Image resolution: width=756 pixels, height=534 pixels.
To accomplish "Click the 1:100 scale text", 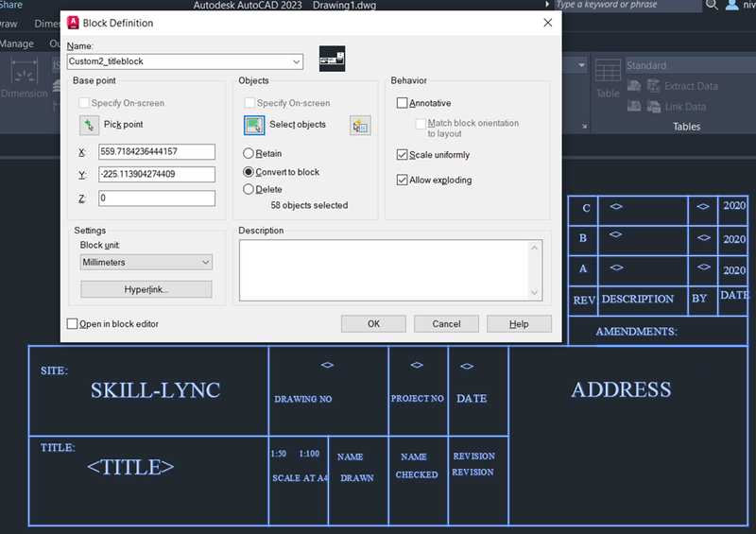I will click(309, 454).
